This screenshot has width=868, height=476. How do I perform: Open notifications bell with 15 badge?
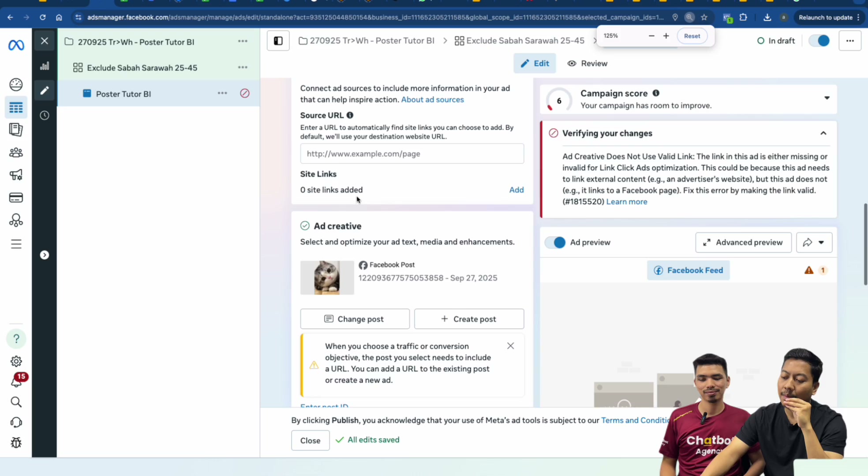[x=17, y=381]
